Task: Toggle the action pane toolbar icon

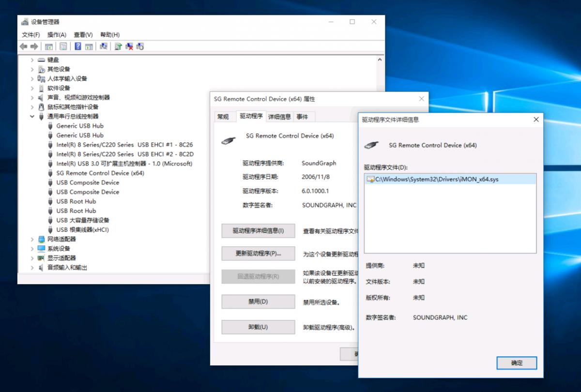Action: click(89, 46)
